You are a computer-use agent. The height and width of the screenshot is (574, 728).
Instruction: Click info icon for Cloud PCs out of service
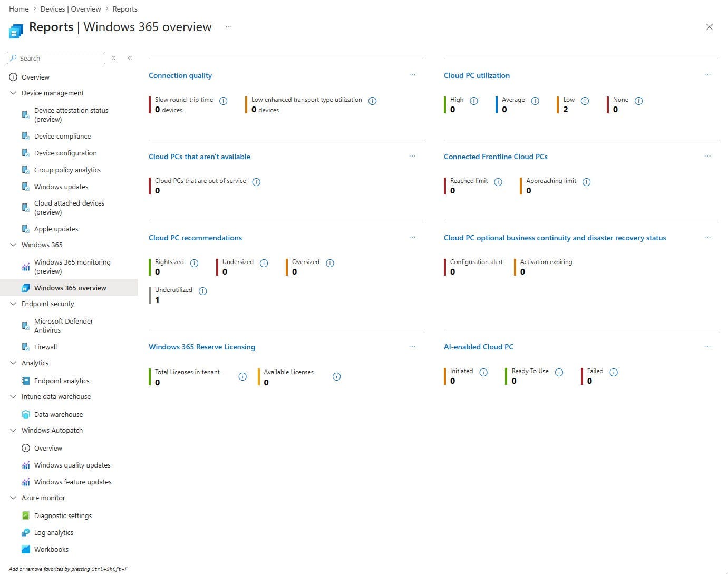[x=256, y=182]
